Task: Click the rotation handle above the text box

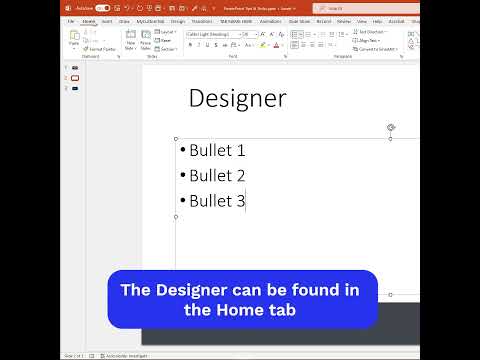Action: pos(391,127)
